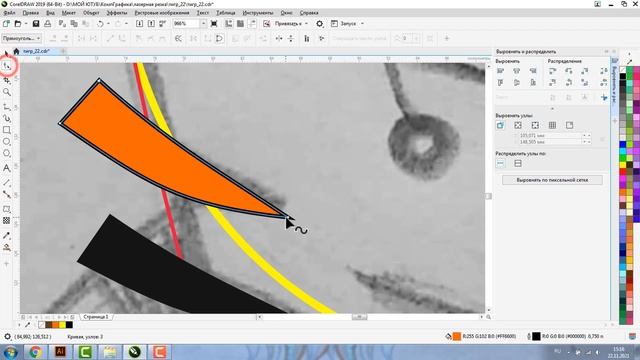Open the File menu
640x360 pixels.
click(x=9, y=13)
